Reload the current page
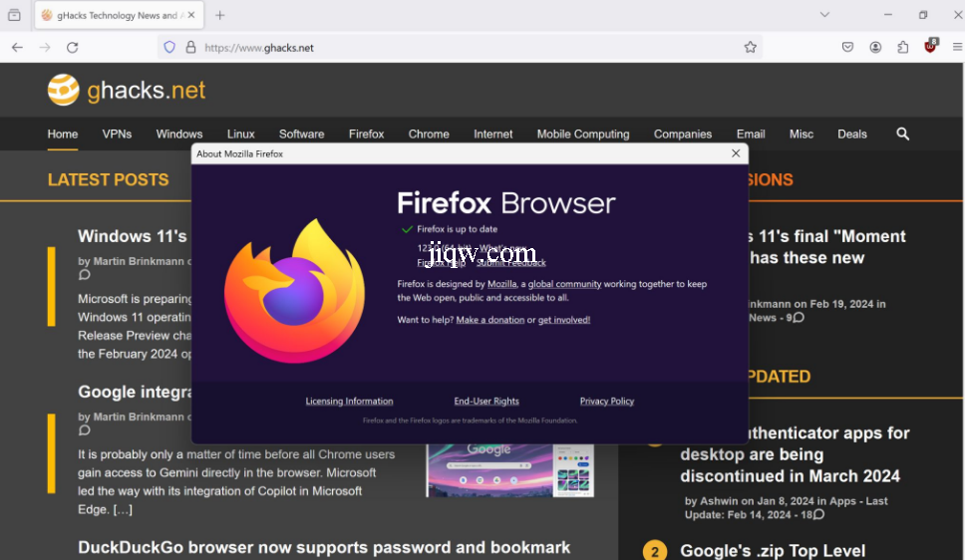965x560 pixels. [72, 48]
